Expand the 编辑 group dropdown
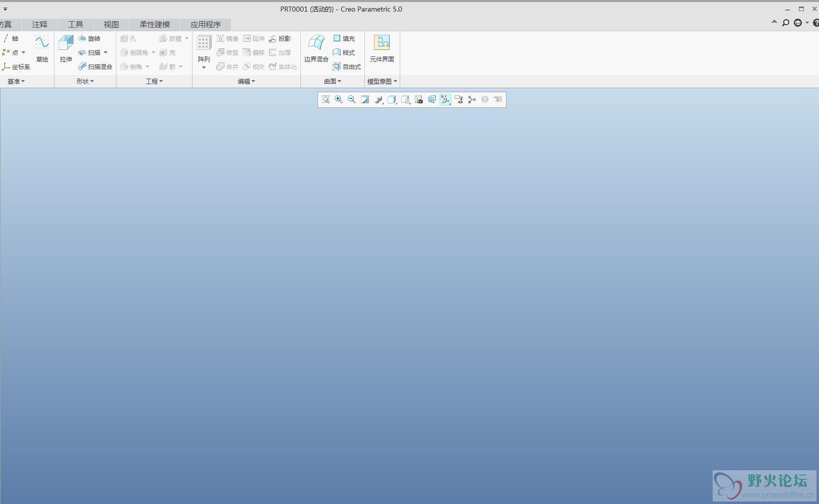The width and height of the screenshot is (819, 504). coord(246,81)
